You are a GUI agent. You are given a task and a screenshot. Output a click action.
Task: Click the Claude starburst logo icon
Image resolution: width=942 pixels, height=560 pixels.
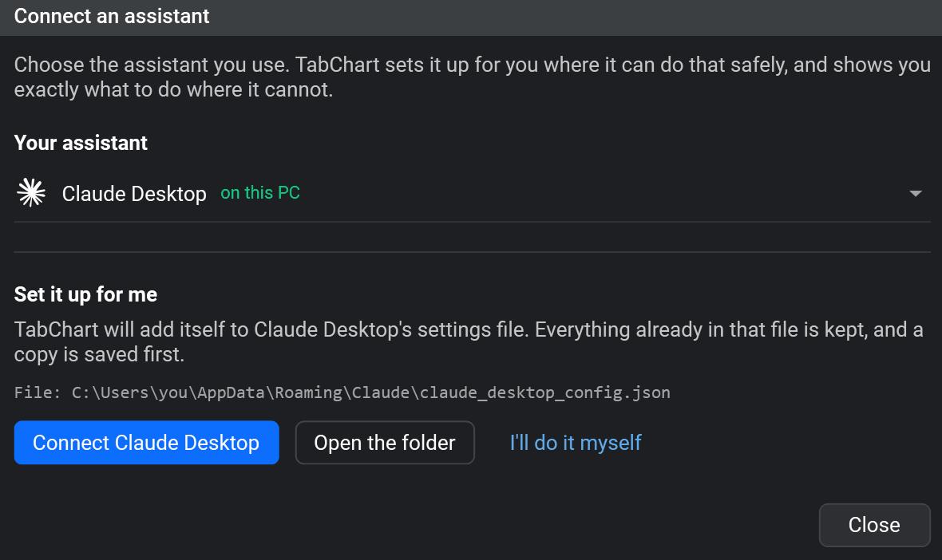(31, 193)
